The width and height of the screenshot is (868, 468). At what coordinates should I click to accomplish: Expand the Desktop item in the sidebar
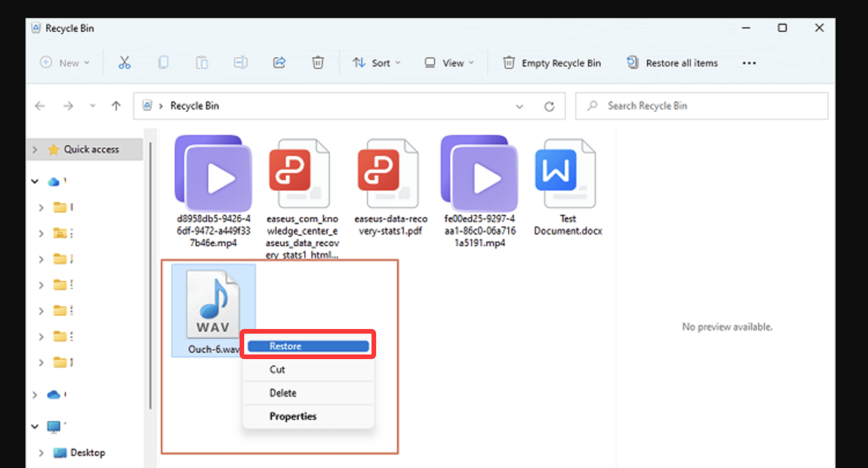coord(41,452)
